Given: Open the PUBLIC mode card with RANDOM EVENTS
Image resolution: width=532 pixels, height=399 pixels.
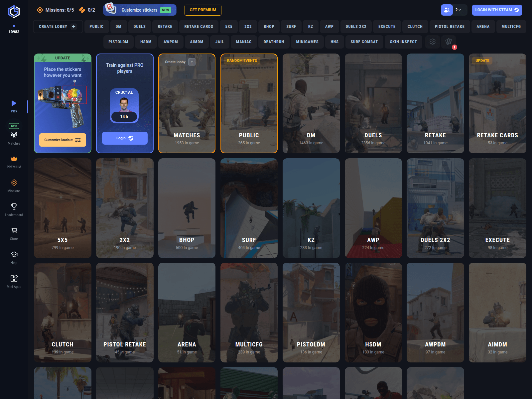Looking at the screenshot, I should pyautogui.click(x=249, y=103).
